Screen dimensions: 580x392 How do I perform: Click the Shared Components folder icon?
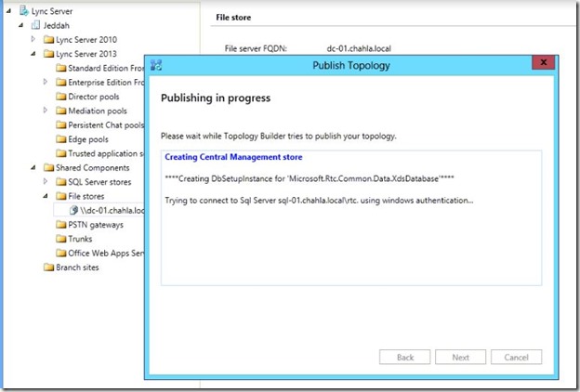click(48, 167)
